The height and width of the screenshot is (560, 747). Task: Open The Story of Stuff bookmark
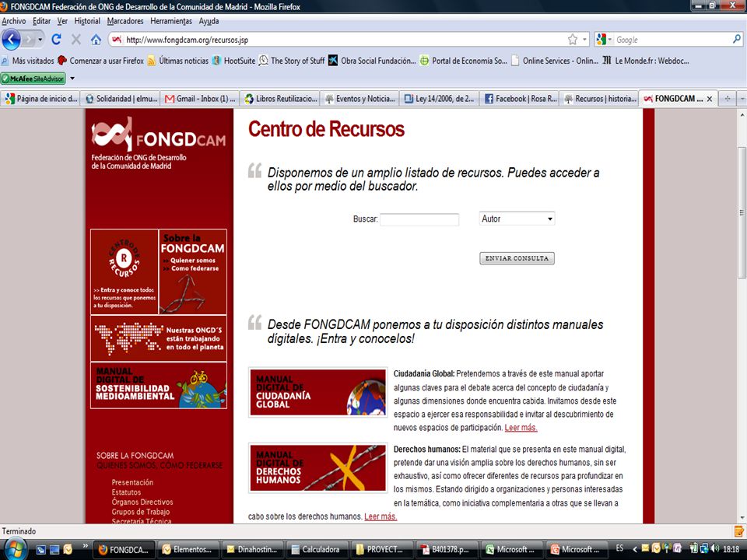tap(292, 61)
